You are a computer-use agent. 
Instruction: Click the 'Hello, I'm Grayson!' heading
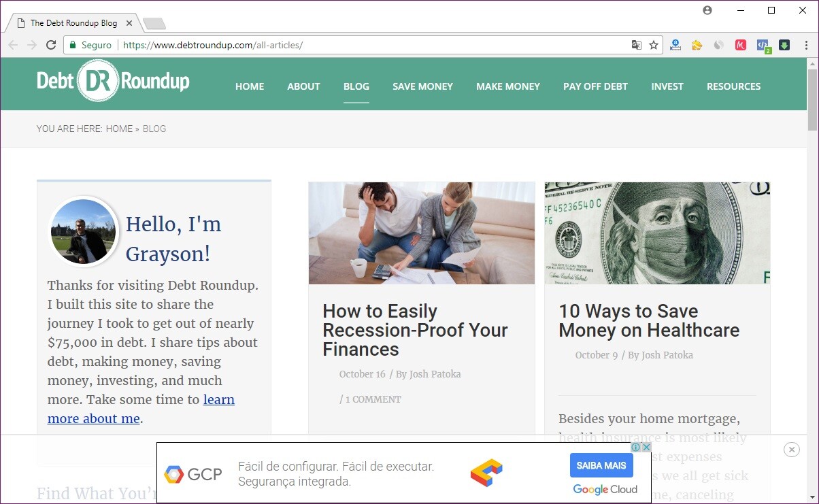pos(173,239)
